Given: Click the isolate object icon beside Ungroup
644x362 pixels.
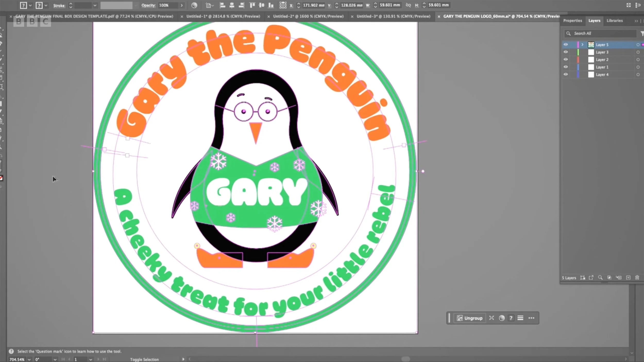Looking at the screenshot, I should [x=492, y=318].
